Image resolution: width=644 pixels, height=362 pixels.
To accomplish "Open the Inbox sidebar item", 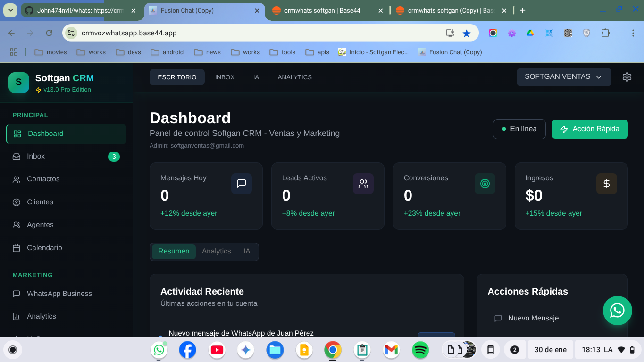I will (66, 156).
